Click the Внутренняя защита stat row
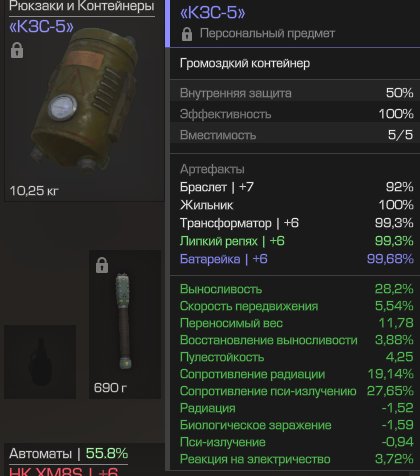 pyautogui.click(x=295, y=93)
